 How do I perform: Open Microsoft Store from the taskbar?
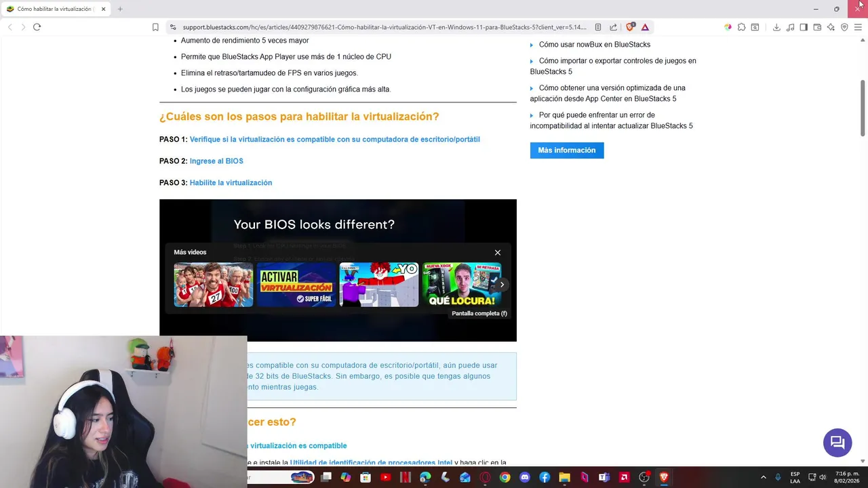pyautogui.click(x=366, y=477)
